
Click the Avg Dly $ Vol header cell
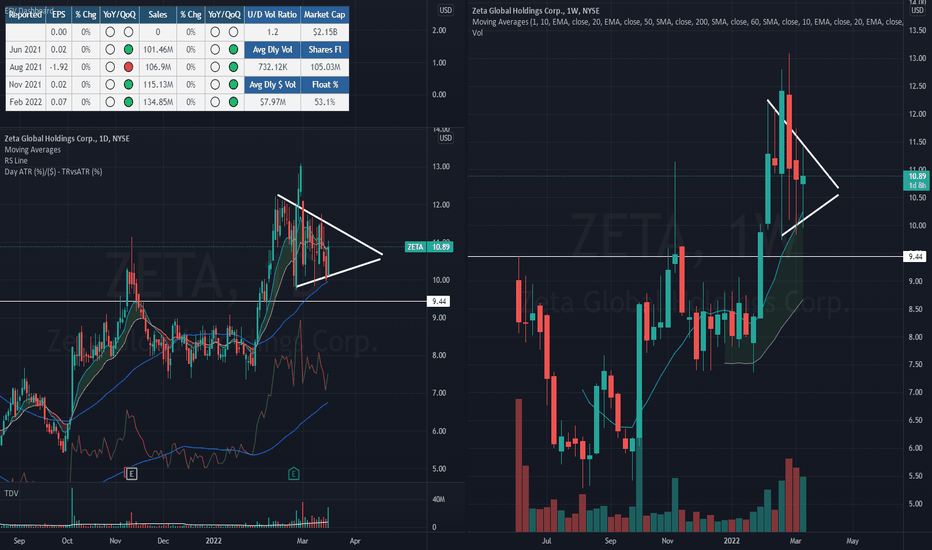click(x=272, y=85)
